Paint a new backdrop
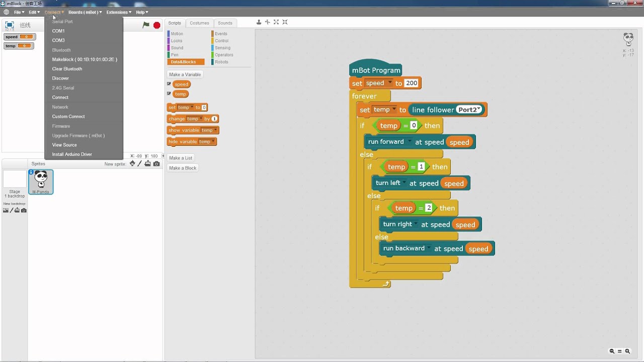 [x=12, y=210]
